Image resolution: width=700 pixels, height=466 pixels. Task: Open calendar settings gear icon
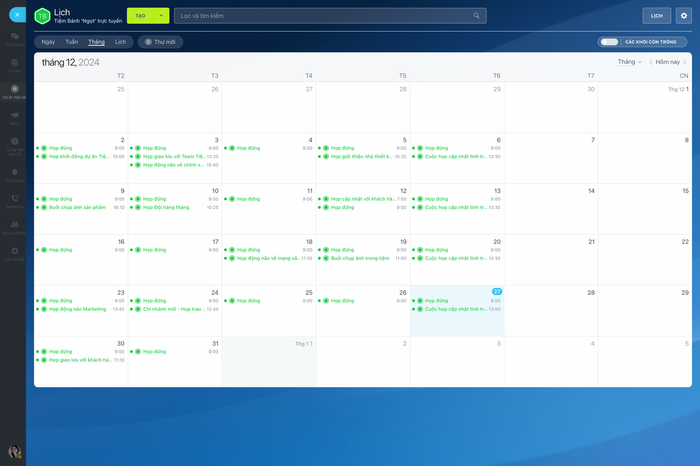tap(683, 16)
